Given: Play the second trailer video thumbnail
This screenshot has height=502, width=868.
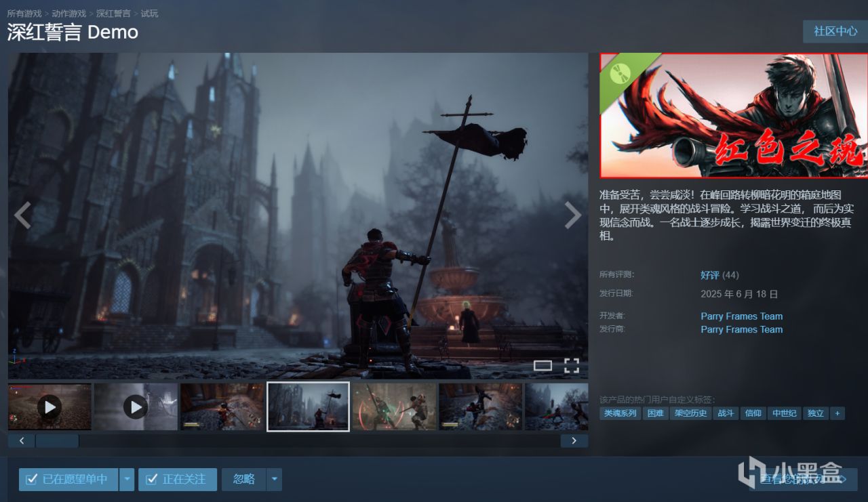Looking at the screenshot, I should (x=136, y=406).
